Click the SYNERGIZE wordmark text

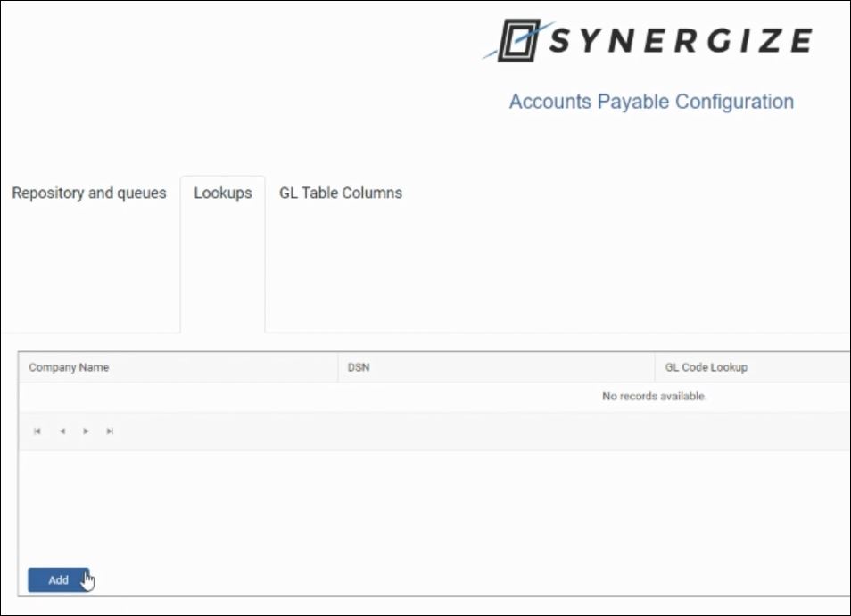tap(680, 41)
